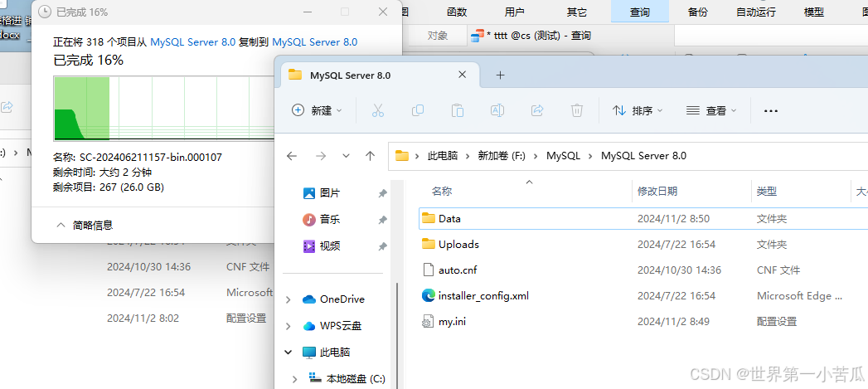
Task: Click the 其它 menu in Navicat
Action: click(x=577, y=12)
